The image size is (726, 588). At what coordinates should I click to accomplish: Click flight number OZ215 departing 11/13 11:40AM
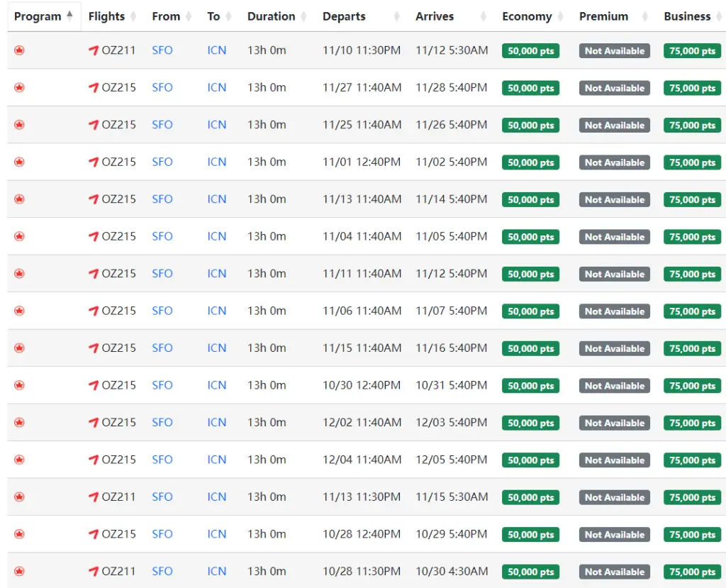point(118,199)
